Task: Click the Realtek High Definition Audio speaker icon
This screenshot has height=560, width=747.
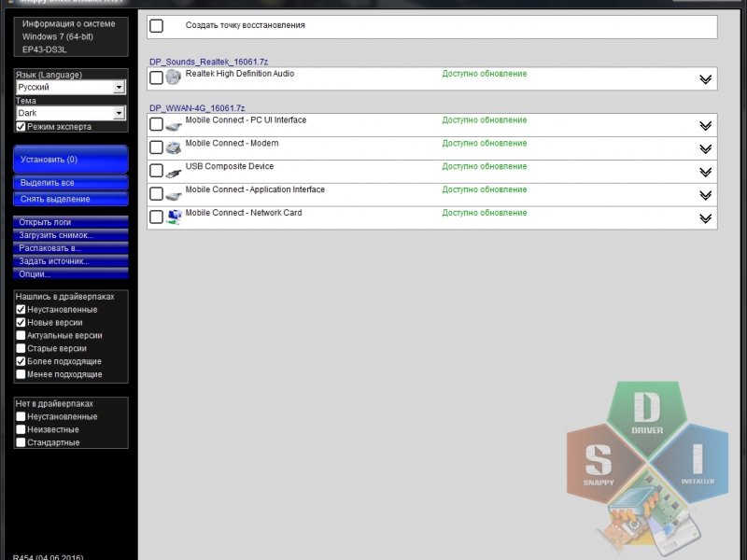Action: pos(174,77)
